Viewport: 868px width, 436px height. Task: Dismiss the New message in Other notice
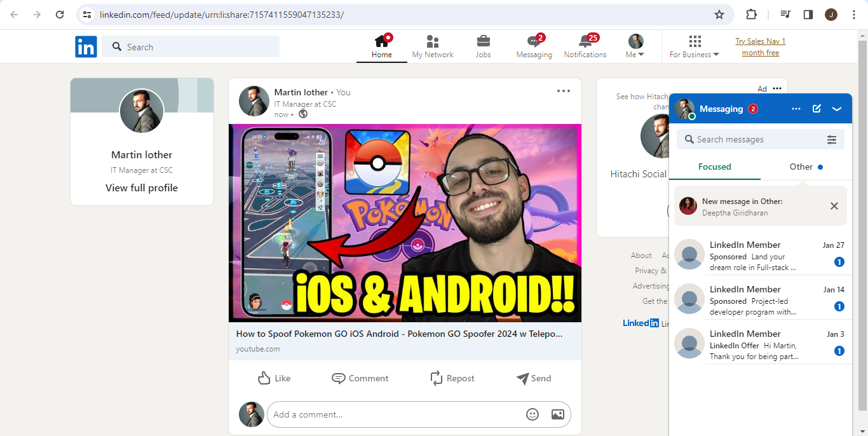(834, 206)
